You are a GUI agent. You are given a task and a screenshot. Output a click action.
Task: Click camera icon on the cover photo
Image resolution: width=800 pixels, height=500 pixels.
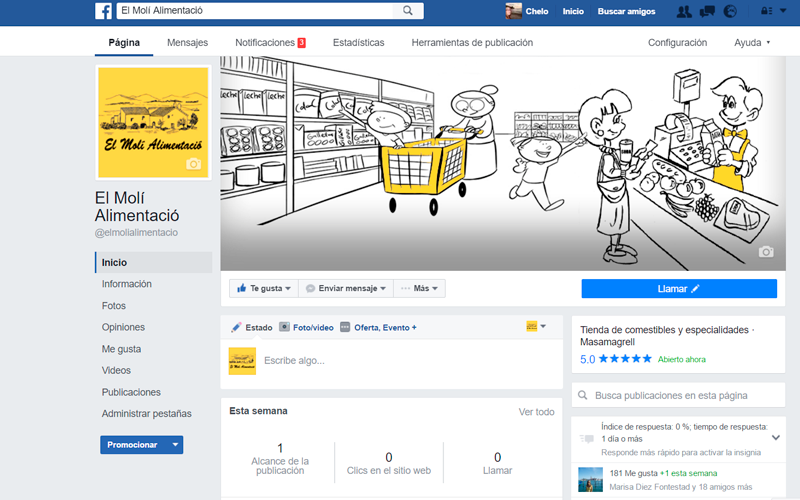click(x=766, y=252)
